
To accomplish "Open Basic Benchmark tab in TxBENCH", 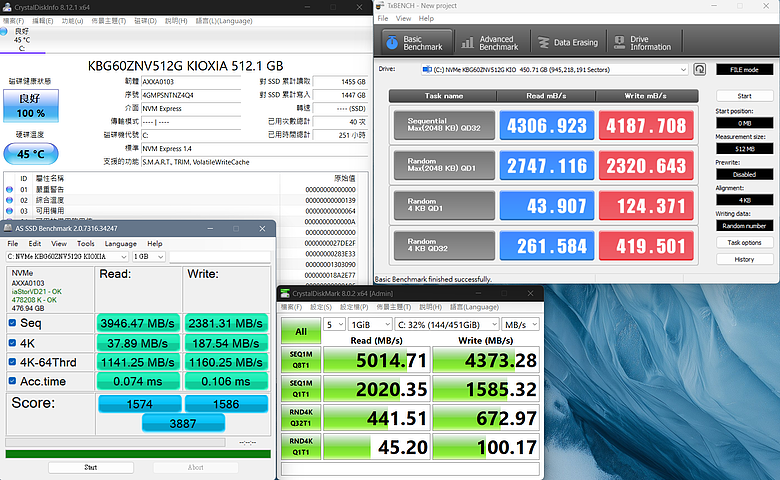I will (x=417, y=42).
